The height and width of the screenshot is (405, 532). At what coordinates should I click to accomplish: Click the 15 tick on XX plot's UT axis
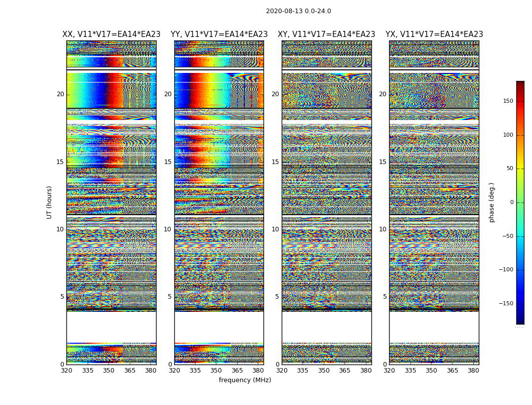(x=60, y=162)
